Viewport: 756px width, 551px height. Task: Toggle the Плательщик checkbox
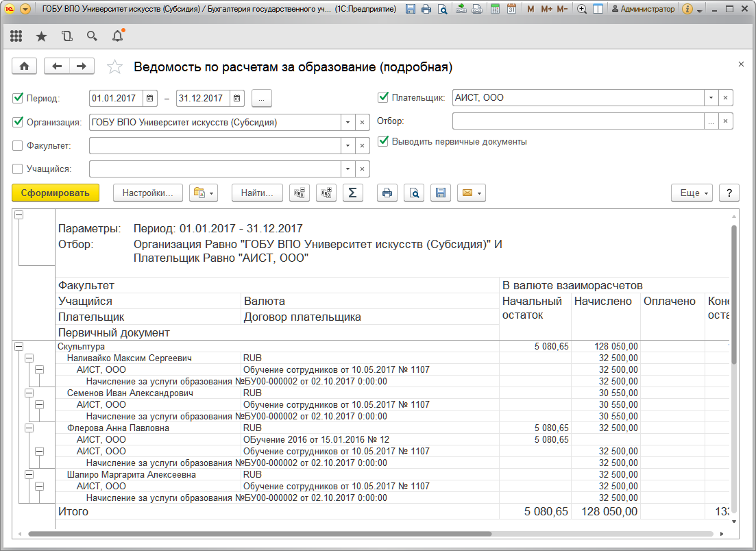pyautogui.click(x=383, y=97)
